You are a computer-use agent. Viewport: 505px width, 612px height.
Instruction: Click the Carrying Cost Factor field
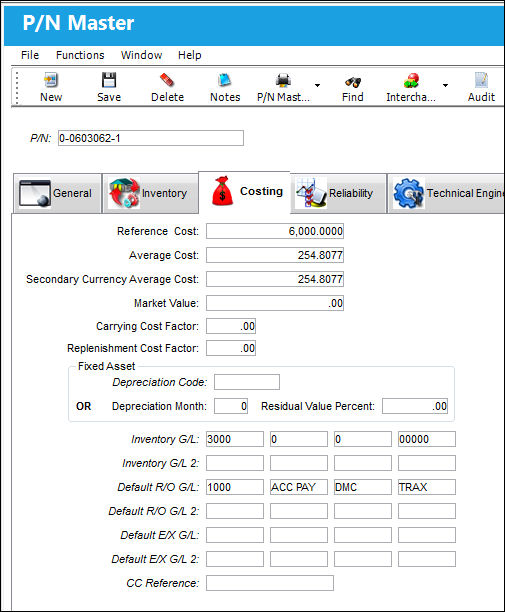[231, 326]
